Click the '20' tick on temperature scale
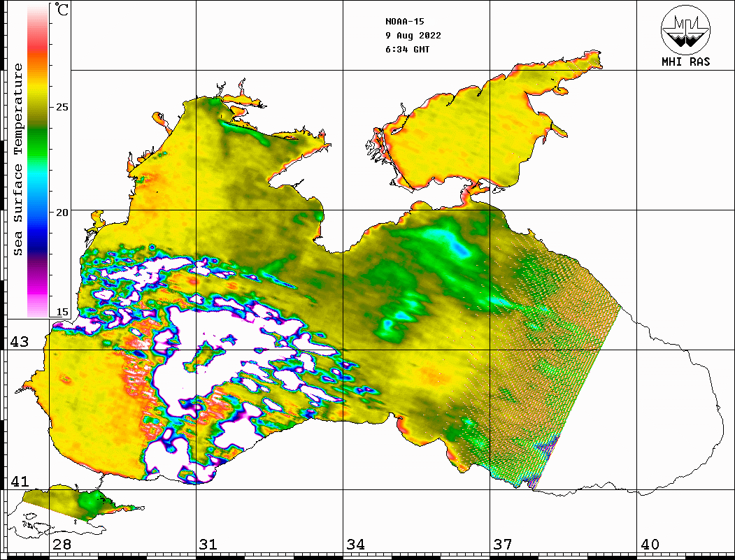 click(62, 213)
